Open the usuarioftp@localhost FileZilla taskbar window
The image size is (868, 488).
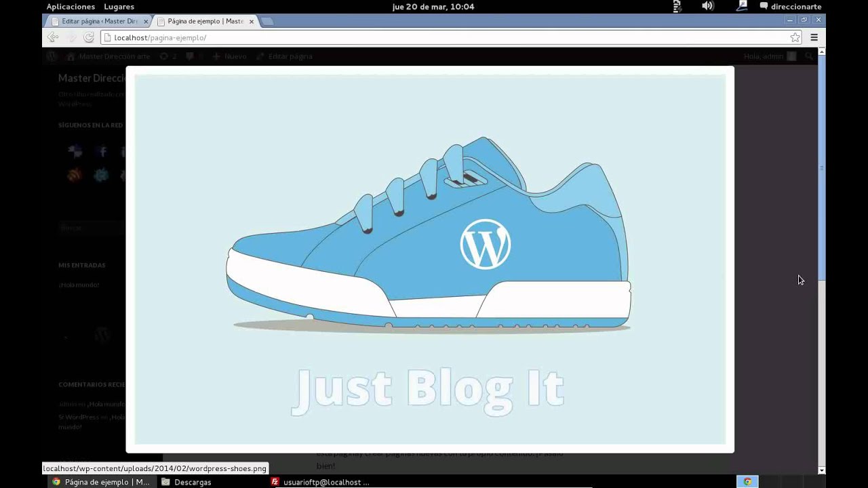tap(320, 482)
